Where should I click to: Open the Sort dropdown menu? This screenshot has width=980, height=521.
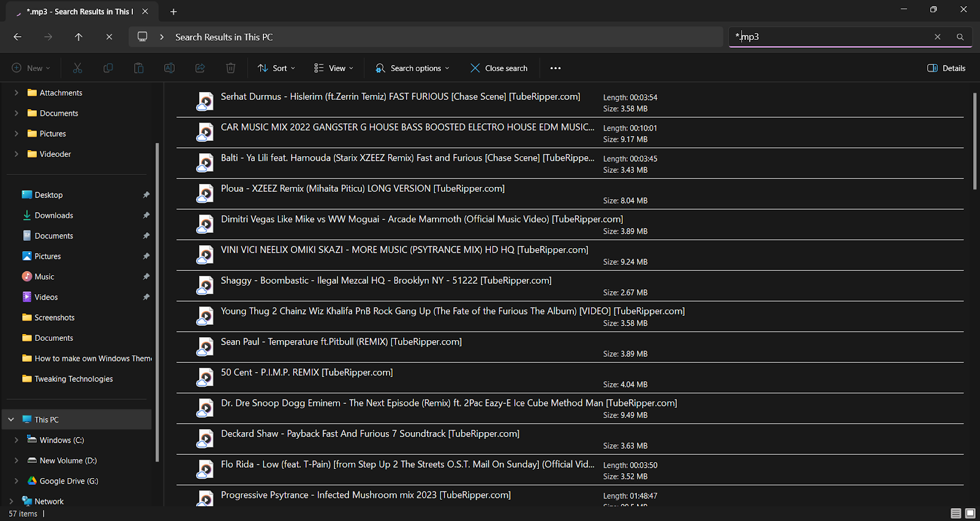click(x=276, y=68)
